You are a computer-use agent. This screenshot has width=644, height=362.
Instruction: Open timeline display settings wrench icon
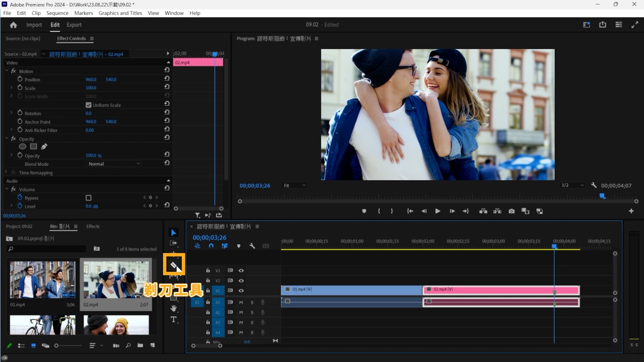252,246
